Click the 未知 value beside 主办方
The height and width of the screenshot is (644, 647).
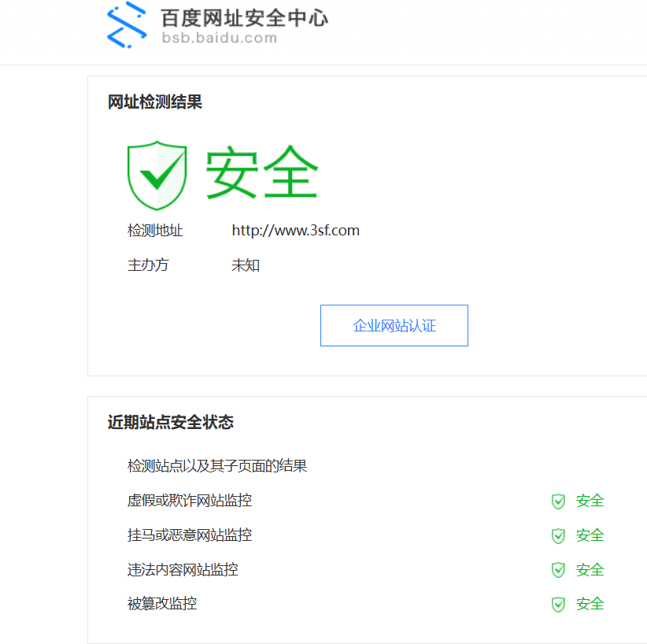(245, 265)
